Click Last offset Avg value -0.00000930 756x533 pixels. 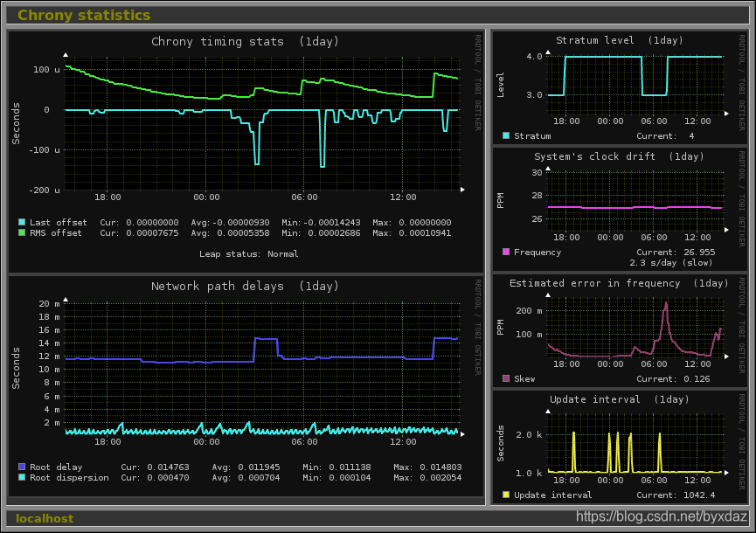(241, 222)
